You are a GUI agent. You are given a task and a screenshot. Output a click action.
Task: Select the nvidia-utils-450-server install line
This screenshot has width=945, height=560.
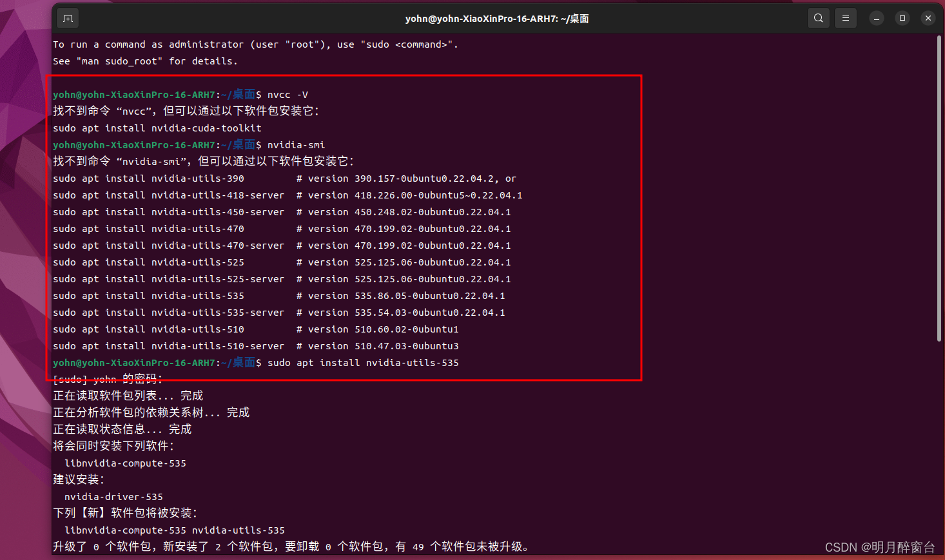pos(282,212)
